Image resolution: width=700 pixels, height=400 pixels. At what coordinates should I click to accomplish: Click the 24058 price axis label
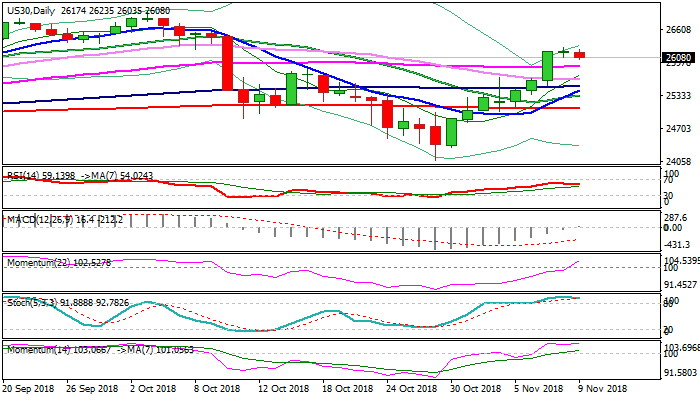click(x=678, y=162)
